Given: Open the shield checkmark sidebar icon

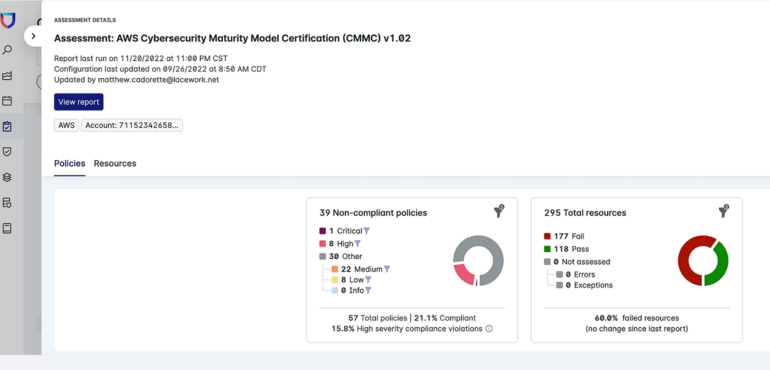Looking at the screenshot, I should coord(7,152).
